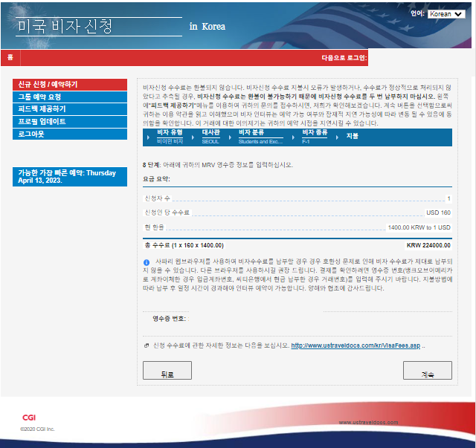Click the 요금 요약 heading

click(x=156, y=179)
